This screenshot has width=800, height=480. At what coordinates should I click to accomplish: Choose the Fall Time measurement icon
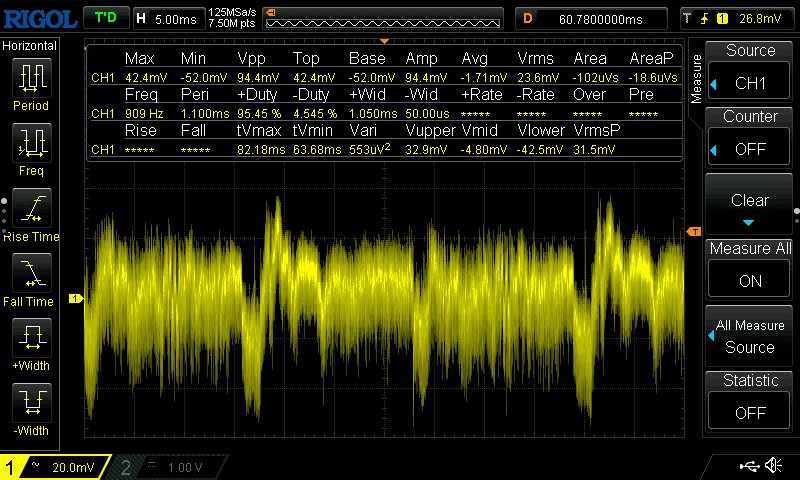(x=32, y=275)
